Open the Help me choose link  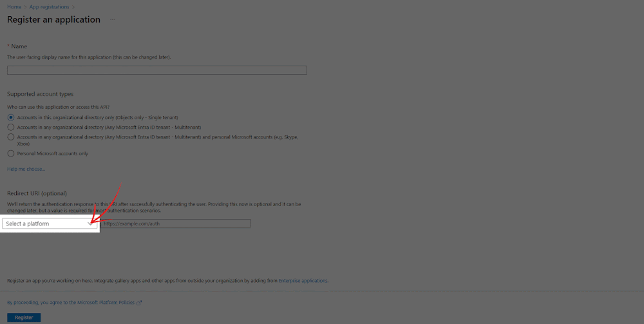pos(26,169)
